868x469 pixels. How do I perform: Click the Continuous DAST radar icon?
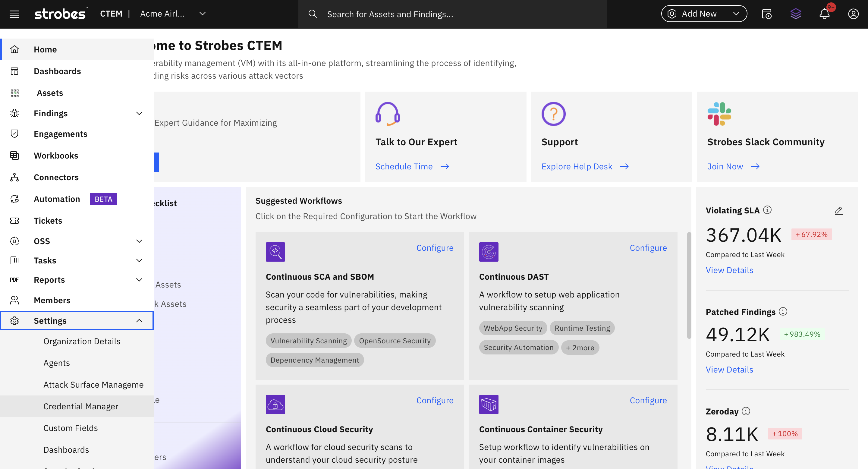pos(489,252)
